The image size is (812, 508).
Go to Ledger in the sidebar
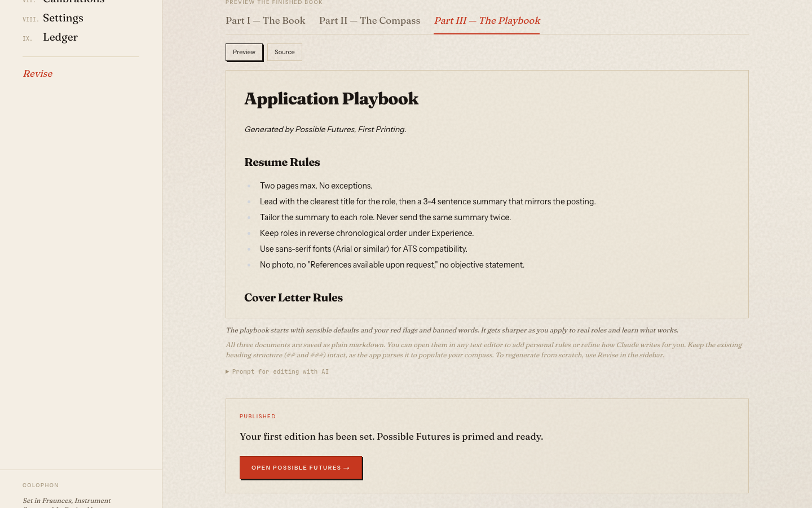click(x=60, y=37)
